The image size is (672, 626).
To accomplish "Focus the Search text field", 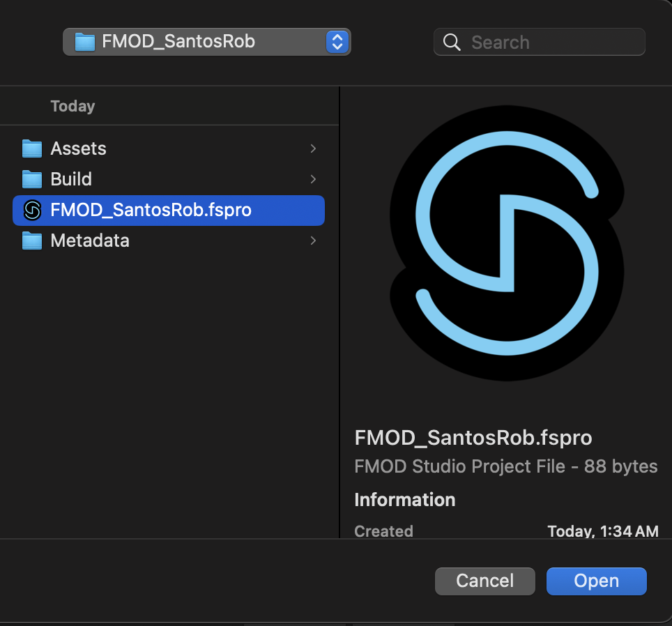I will [551, 43].
